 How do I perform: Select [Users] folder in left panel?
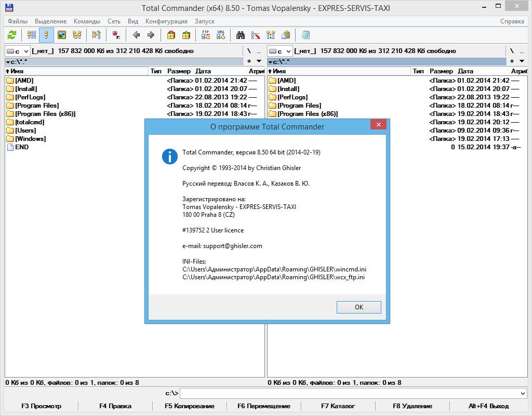(x=25, y=131)
